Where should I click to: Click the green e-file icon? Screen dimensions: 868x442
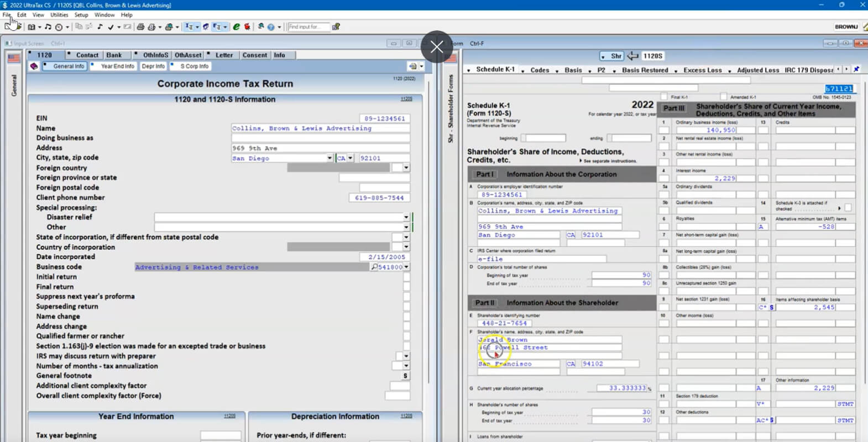pos(237,27)
